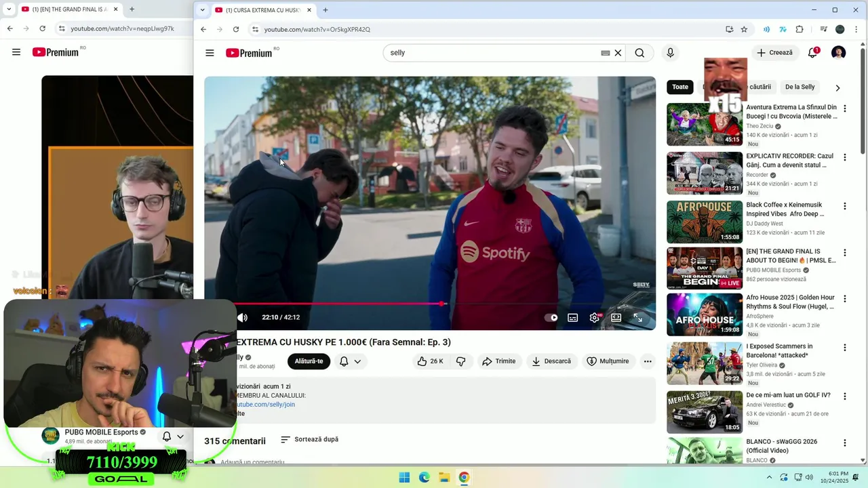Click the selly search input field

coord(493,53)
